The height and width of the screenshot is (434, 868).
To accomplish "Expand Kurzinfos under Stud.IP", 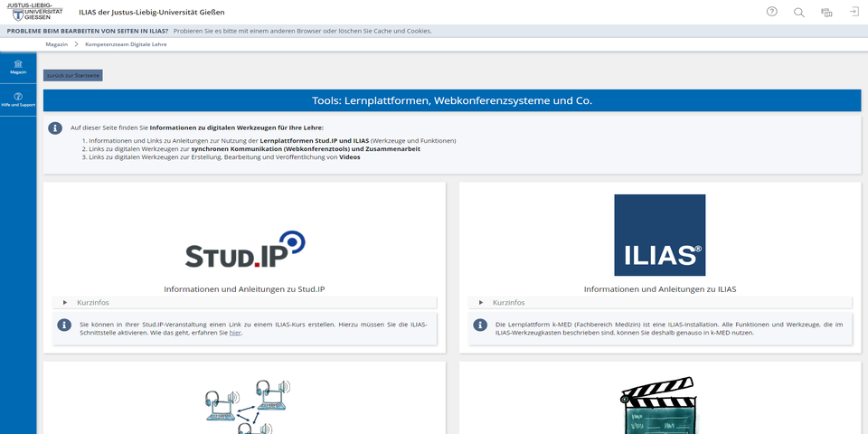I will pyautogui.click(x=245, y=302).
